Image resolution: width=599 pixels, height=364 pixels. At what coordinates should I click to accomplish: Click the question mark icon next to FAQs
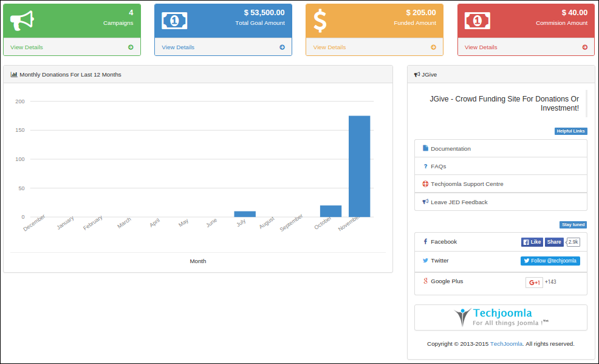tap(425, 166)
